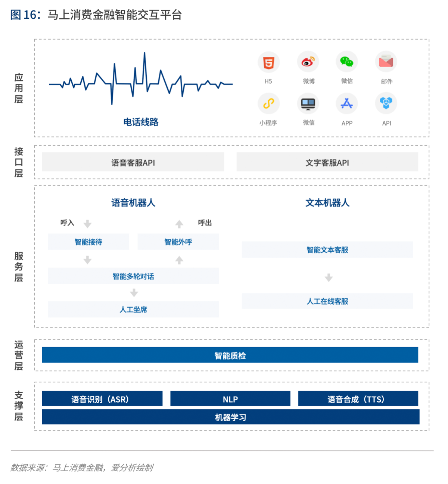Viewport: 448px width, 484px height.
Task: Click the 接口层 layer label
Action: point(19,162)
